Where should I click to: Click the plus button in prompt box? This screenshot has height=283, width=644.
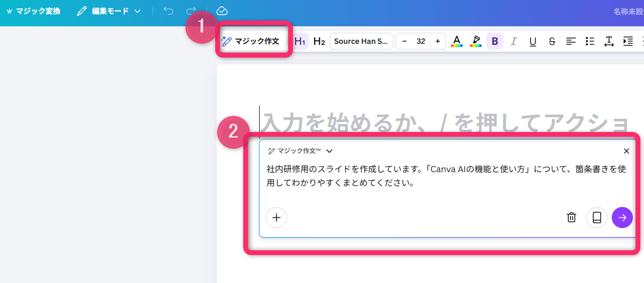[277, 217]
